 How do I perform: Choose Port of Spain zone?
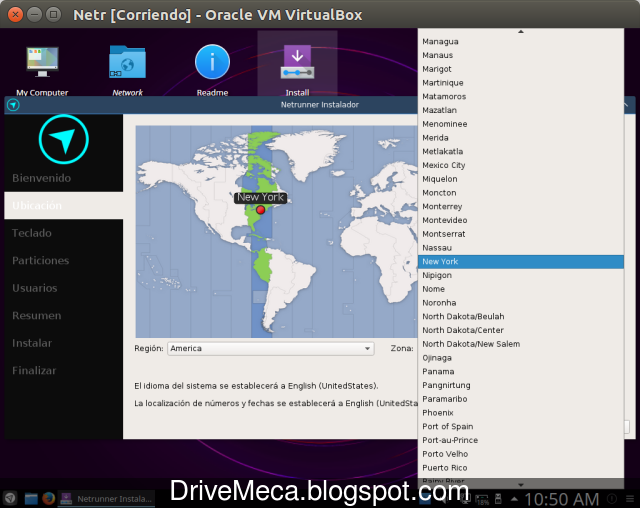(x=521, y=426)
